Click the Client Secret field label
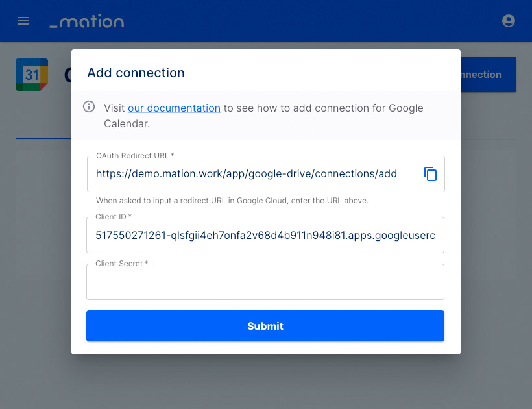 coord(121,264)
